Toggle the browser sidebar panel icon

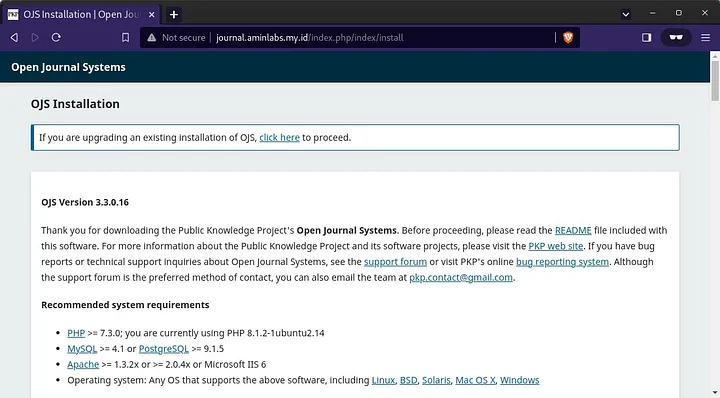(x=647, y=38)
